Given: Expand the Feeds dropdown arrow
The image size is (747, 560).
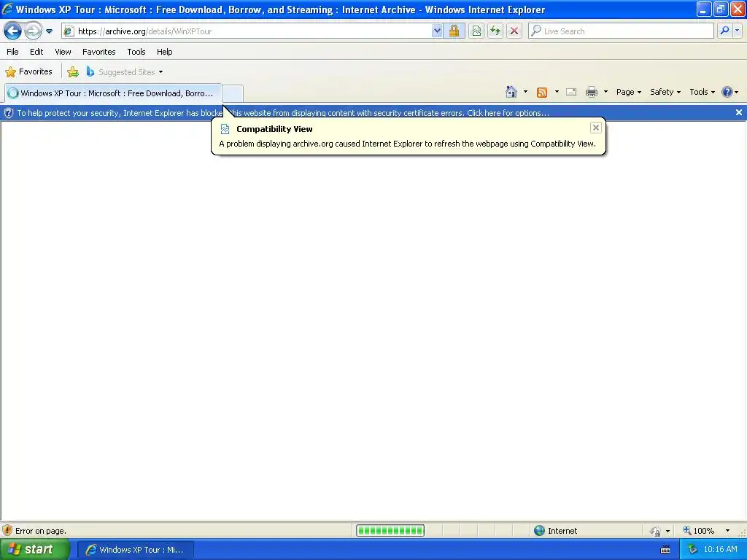Looking at the screenshot, I should [x=557, y=92].
